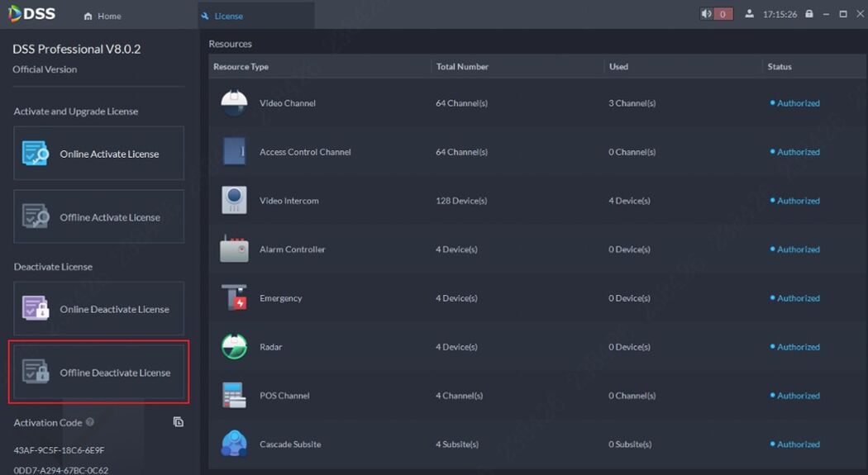Click the alarm sound speaker icon

706,14
